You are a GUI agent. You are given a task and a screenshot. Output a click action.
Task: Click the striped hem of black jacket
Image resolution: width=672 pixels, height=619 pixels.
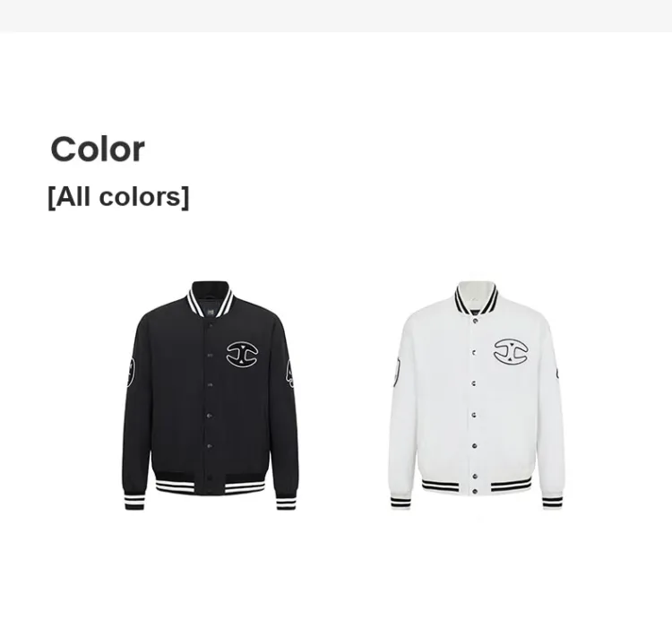[x=210, y=484]
